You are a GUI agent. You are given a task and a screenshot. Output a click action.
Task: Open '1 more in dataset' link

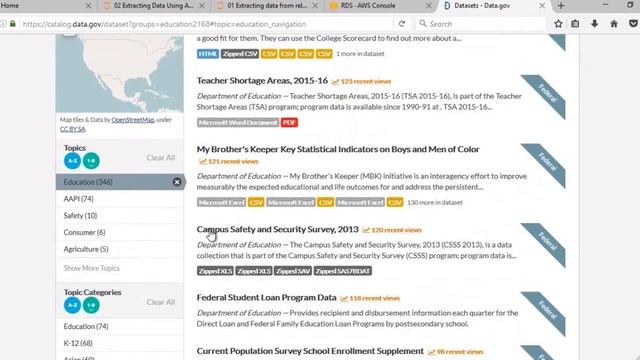click(360, 54)
